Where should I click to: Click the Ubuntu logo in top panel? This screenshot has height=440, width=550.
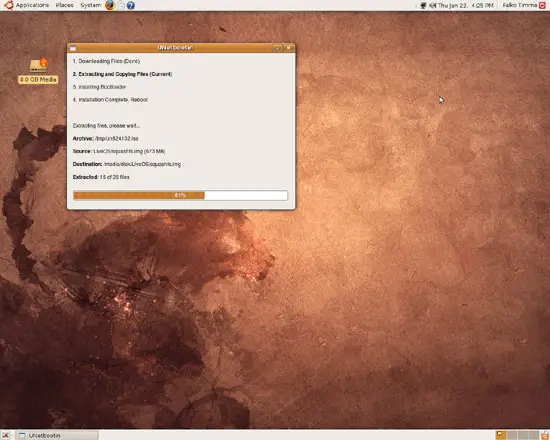coord(8,5)
